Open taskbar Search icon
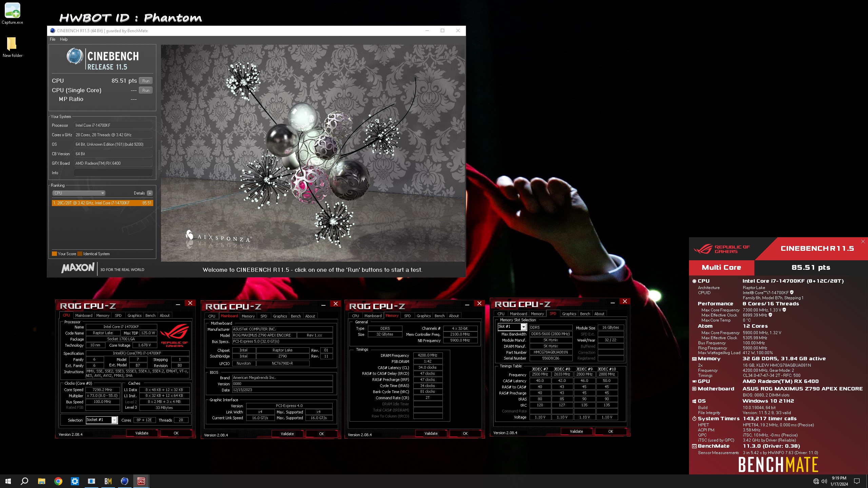Screen dimensions: 868x488 tap(24, 481)
